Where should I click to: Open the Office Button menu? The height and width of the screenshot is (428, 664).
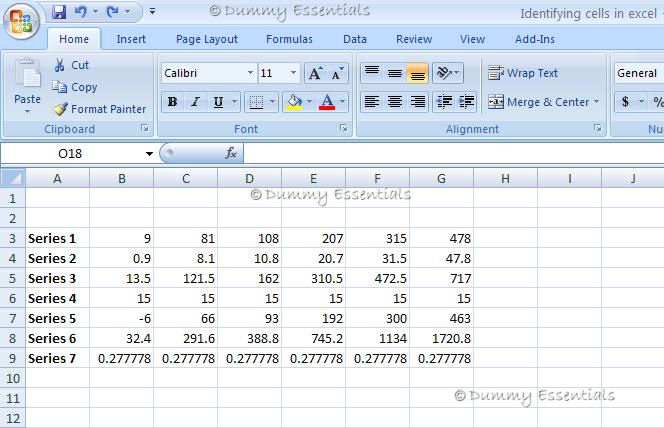tap(21, 20)
